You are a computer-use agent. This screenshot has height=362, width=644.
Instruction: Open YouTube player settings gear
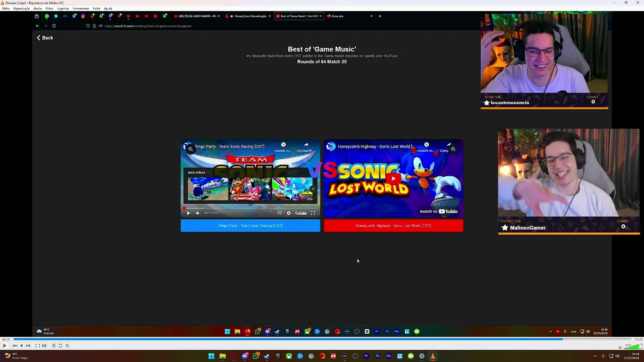tap(288, 213)
